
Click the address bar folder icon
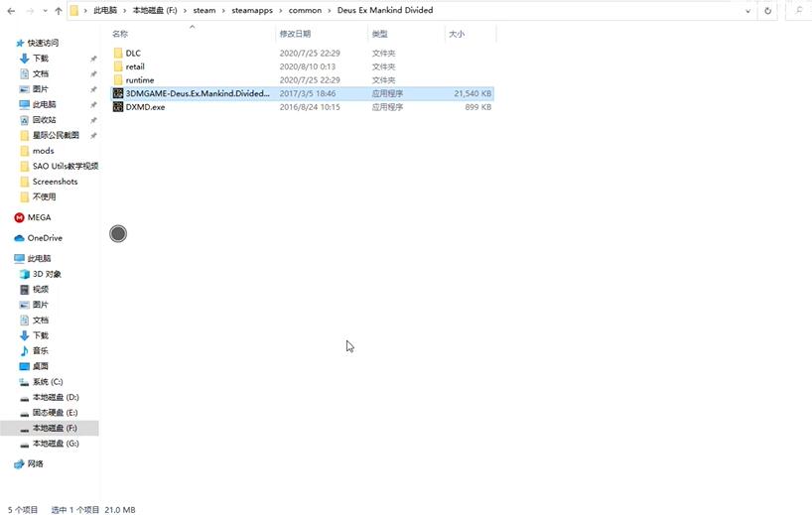tap(74, 10)
